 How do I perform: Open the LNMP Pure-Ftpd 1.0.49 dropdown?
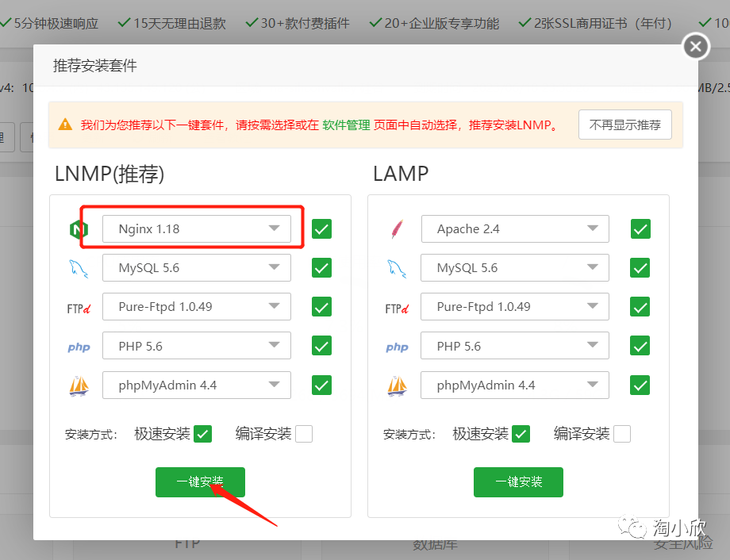point(197,307)
